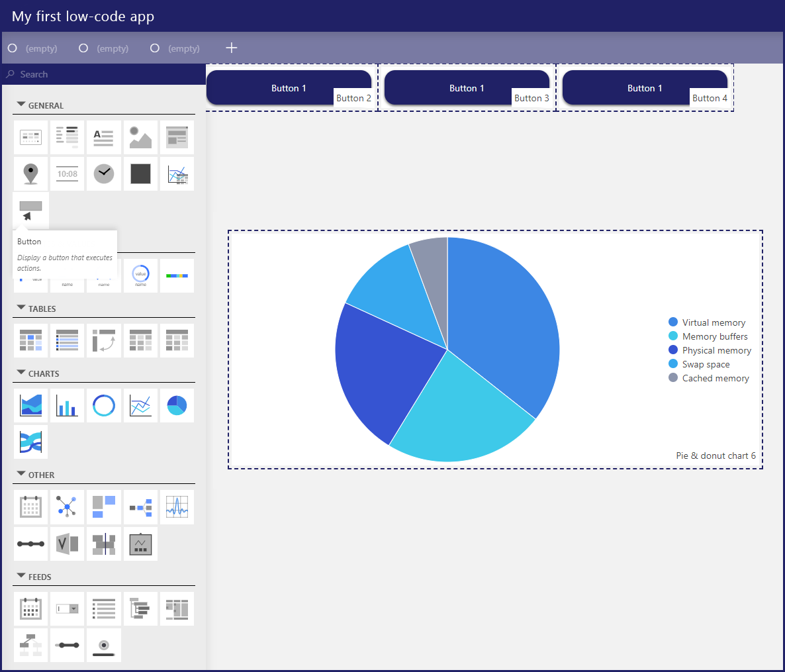
Task: Collapse the GENERAL section
Action: tap(21, 105)
